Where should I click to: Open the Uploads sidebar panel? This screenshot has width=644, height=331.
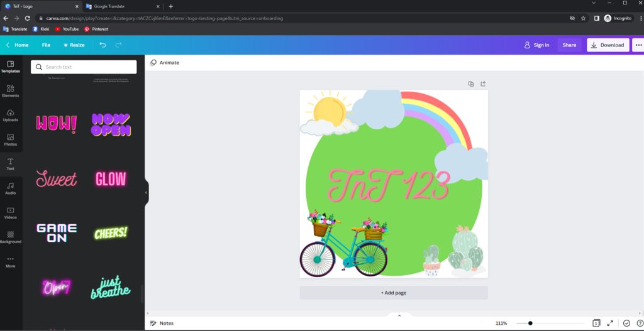[x=10, y=116]
